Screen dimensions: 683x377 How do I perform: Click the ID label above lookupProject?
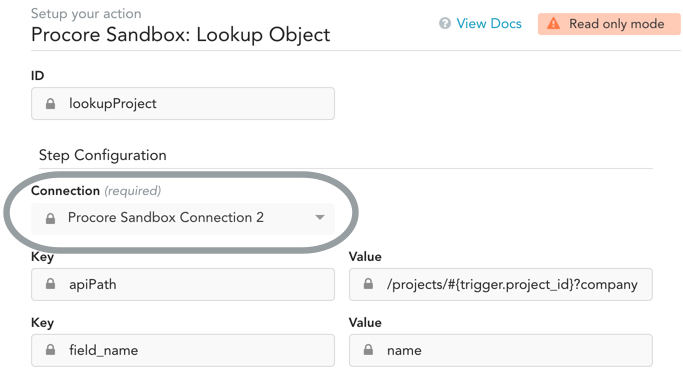pyautogui.click(x=37, y=76)
